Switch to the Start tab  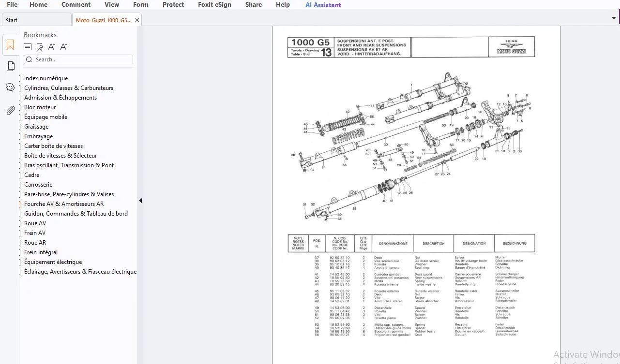(x=36, y=20)
